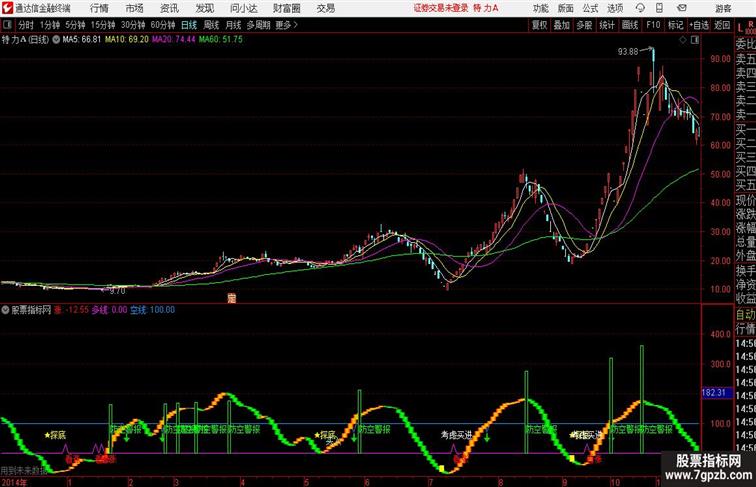This screenshot has height=487, width=756.
Task: Click the MA20: 74.44 label
Action: coord(174,40)
